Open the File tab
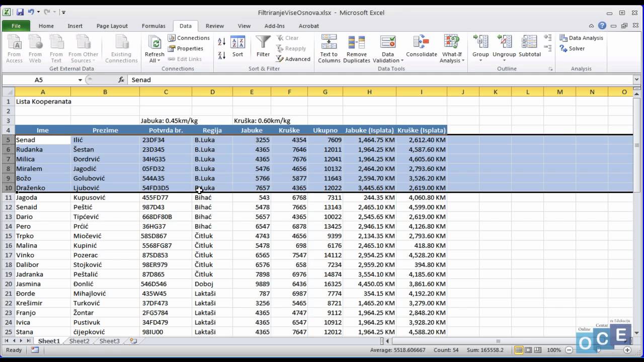The image size is (644, 362). (16, 26)
